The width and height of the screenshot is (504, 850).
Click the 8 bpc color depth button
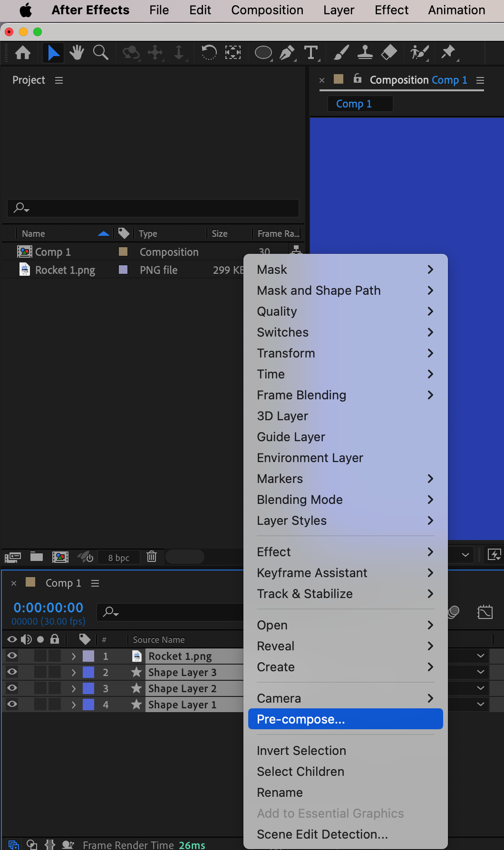click(118, 558)
